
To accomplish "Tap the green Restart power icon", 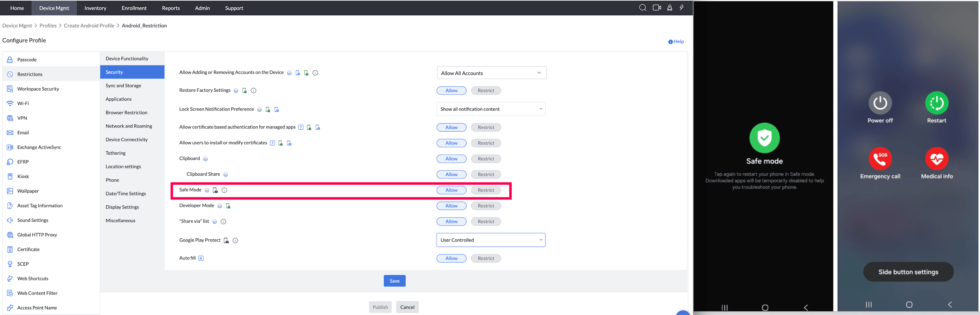I will pyautogui.click(x=936, y=103).
